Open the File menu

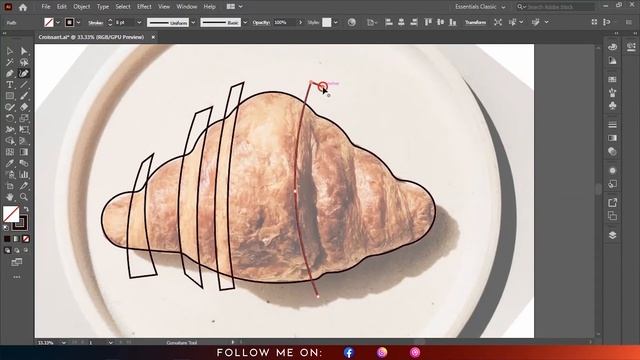46,7
